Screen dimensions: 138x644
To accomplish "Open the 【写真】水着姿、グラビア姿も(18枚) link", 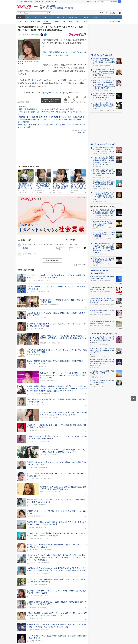I will click(64, 54).
